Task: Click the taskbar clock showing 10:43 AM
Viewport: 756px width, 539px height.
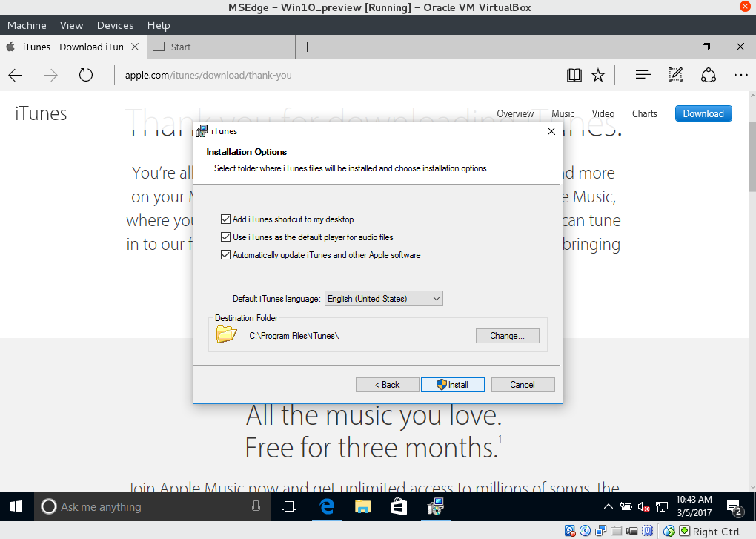Action: 694,506
